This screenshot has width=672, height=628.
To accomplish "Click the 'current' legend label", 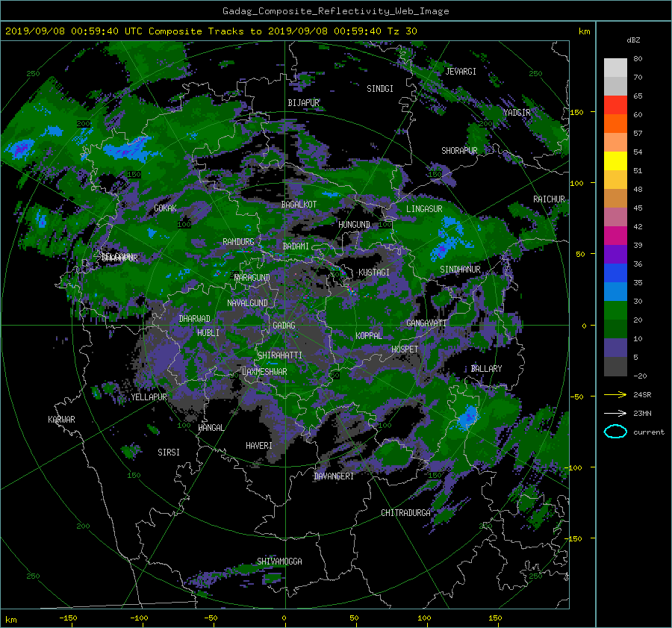I will (648, 432).
